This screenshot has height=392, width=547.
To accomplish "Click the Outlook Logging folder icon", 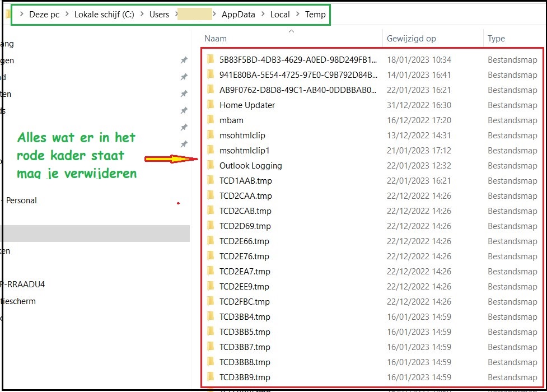I will click(x=211, y=165).
